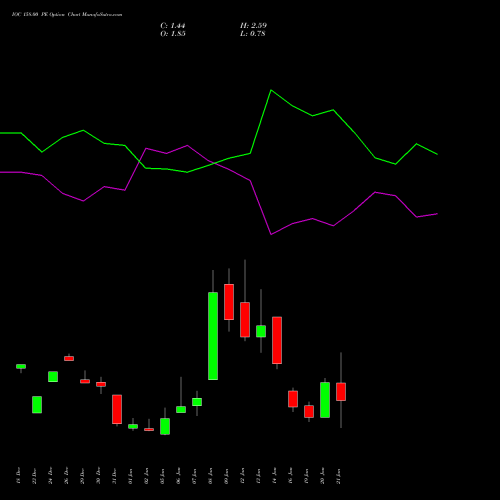This screenshot has width=500, height=500.
Task: Click the green candle above 05 Jan
Action: pos(165,426)
